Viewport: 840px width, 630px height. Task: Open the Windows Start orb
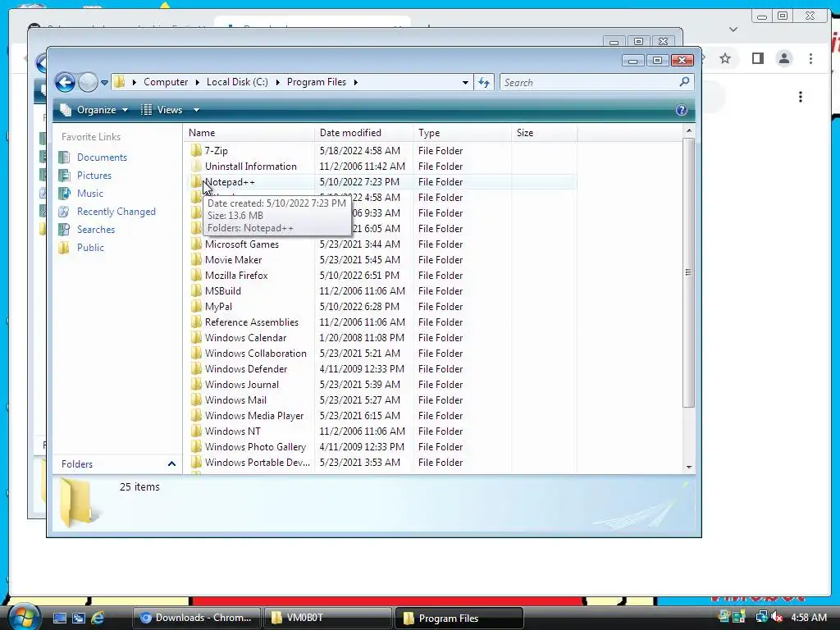(24, 617)
